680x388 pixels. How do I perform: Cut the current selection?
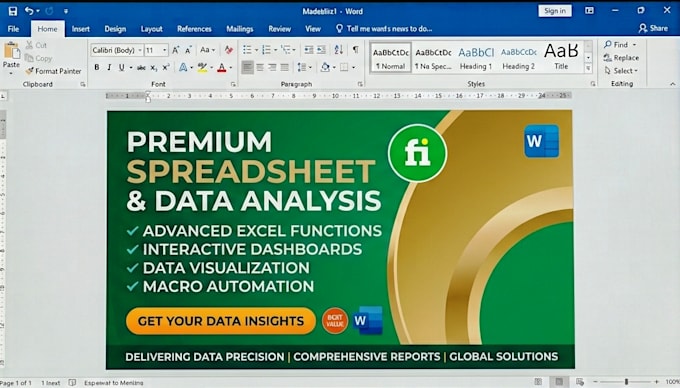click(36, 45)
